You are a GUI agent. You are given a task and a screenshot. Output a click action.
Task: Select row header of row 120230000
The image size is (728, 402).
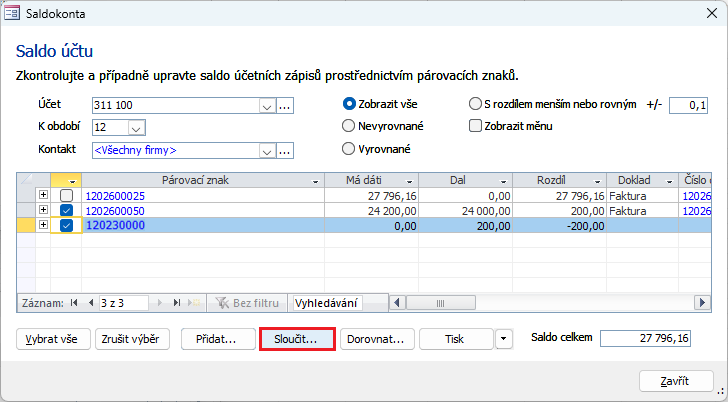26,225
